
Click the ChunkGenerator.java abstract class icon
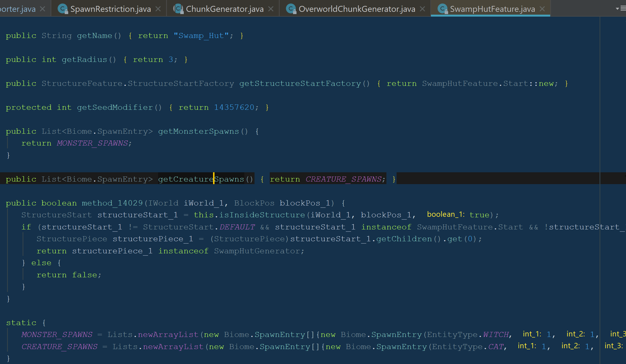point(178,9)
